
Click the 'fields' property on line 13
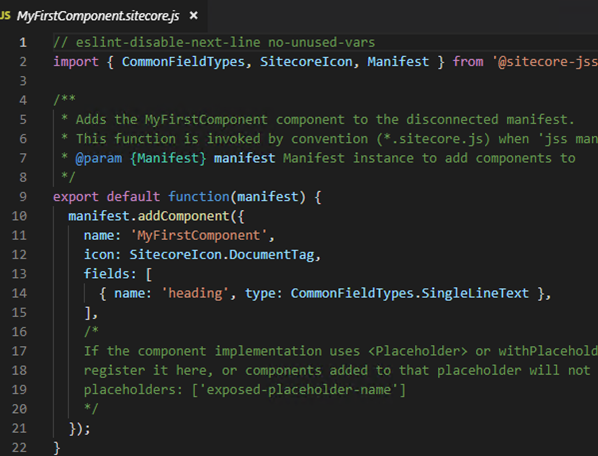click(x=106, y=274)
